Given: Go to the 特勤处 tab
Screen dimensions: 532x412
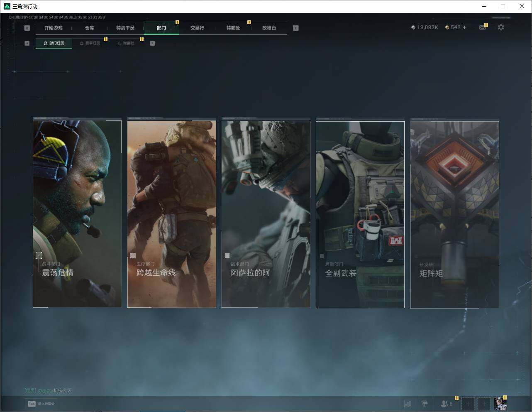Looking at the screenshot, I should (233, 28).
